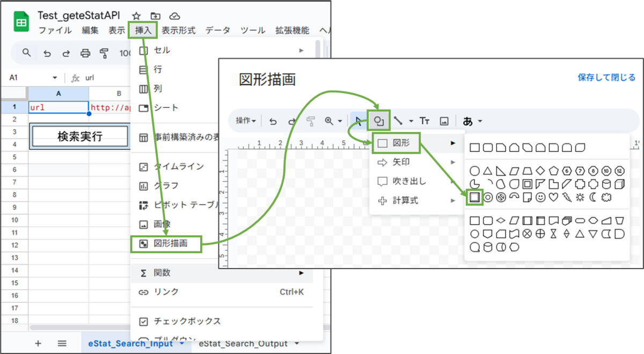Click 保存して閉じる to save the drawing

606,77
